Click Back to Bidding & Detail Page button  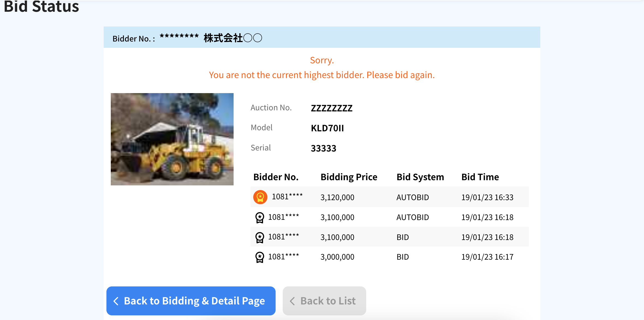[x=191, y=301]
